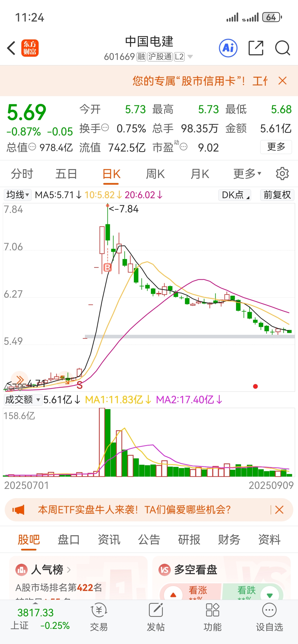The width and height of the screenshot is (298, 644).
Task: Tap the tallest volume bar in chart
Action: (102, 442)
